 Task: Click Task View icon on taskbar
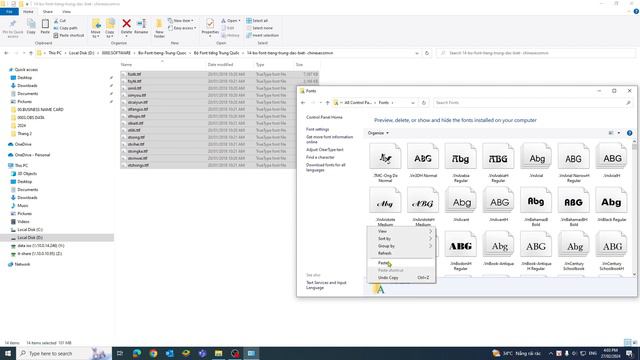pos(120,353)
